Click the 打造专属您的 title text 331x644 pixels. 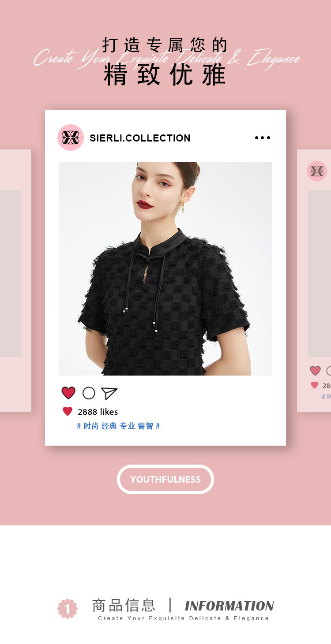165,45
